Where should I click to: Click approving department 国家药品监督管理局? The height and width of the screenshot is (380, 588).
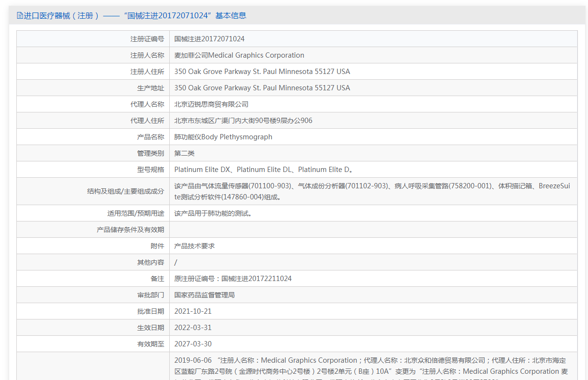point(204,295)
